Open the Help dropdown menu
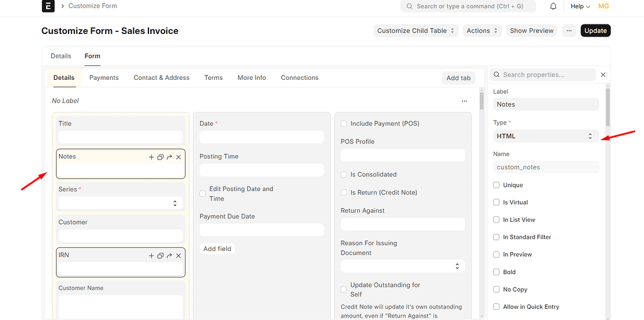 (x=580, y=6)
